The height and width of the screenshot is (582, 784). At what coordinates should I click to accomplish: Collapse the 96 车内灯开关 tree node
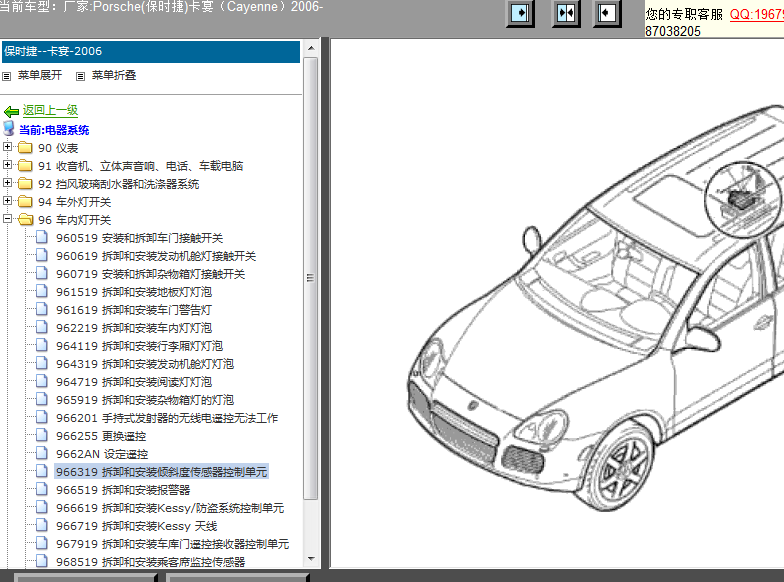(x=7, y=218)
